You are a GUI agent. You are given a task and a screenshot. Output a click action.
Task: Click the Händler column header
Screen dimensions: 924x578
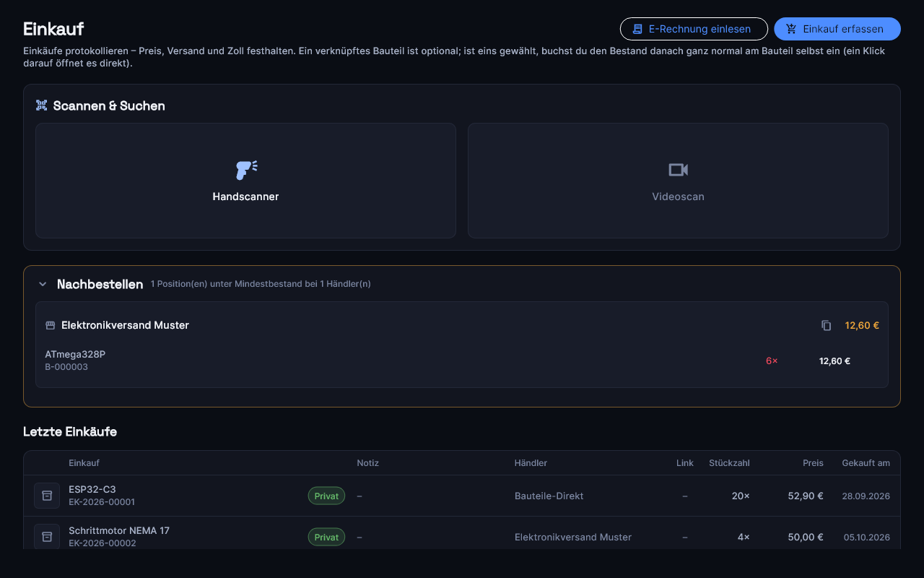531,463
